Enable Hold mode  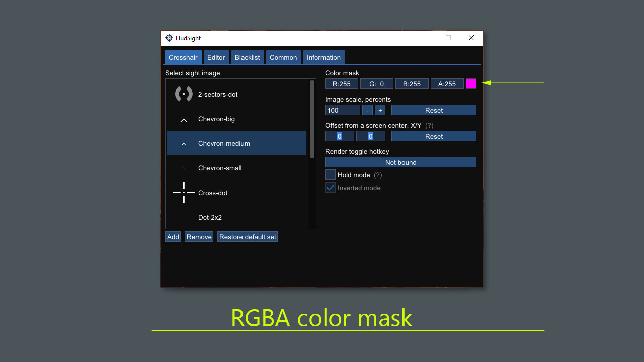[330, 174]
